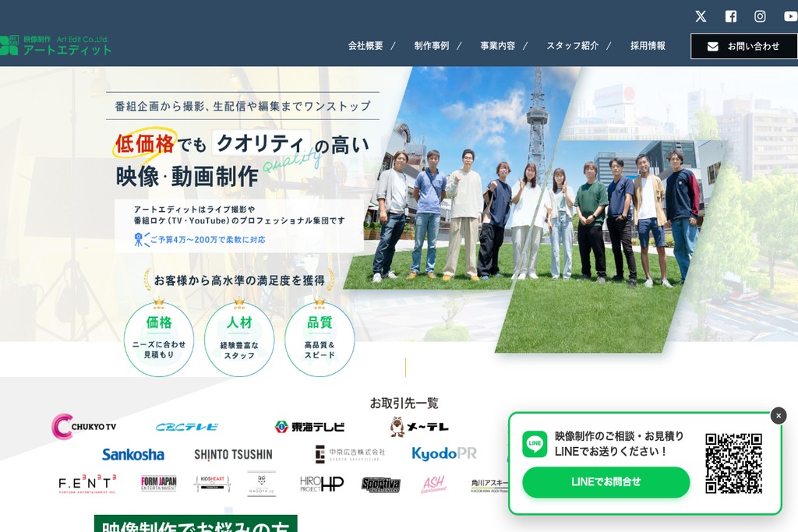The image size is (798, 532).
Task: Open the CHUKYO TV client logo link
Action: (84, 426)
